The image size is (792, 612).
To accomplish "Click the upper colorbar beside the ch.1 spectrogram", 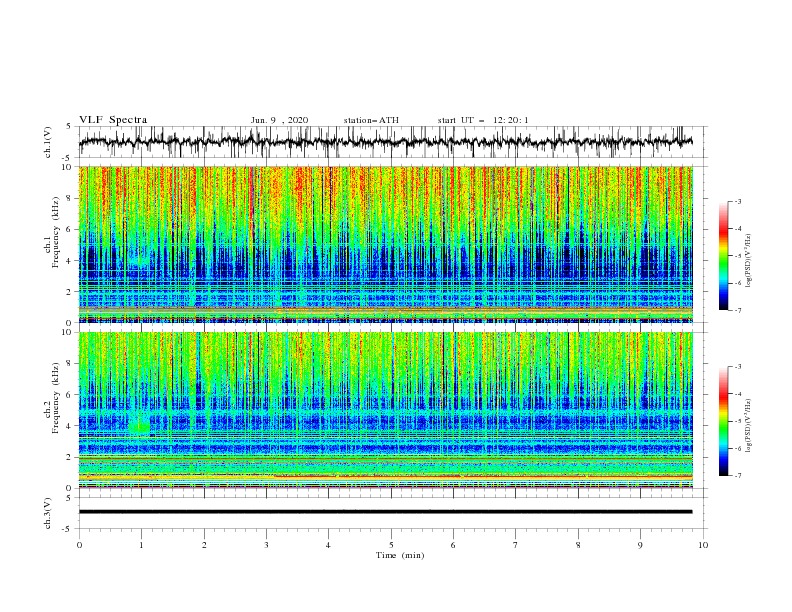I will [723, 256].
